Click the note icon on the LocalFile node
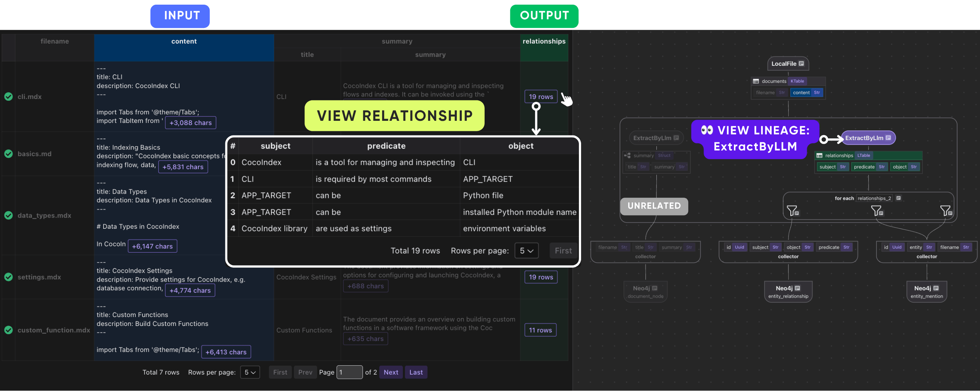Viewport: 980px width, 391px height. point(801,64)
